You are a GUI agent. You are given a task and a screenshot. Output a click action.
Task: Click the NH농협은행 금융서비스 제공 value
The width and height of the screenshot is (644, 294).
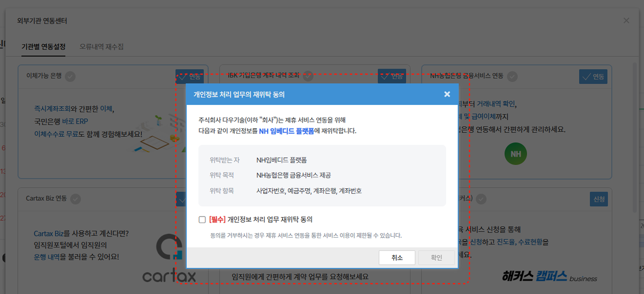[293, 175]
